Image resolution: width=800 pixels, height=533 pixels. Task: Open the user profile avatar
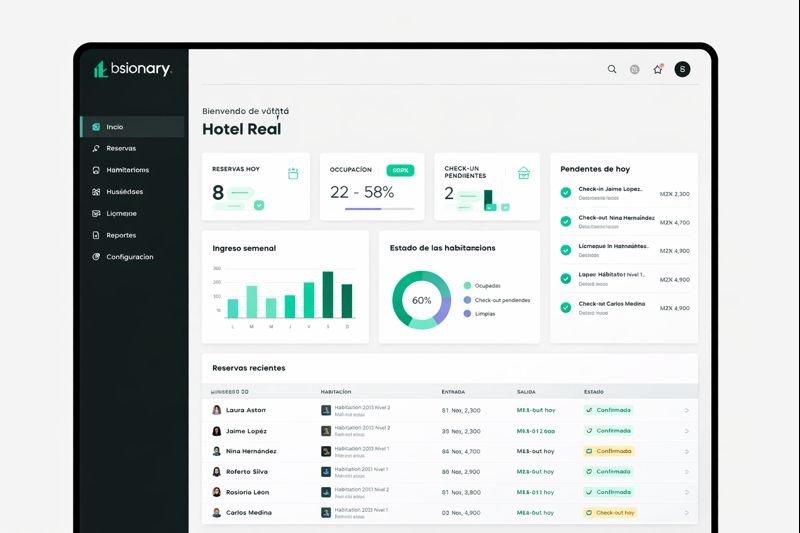point(682,69)
